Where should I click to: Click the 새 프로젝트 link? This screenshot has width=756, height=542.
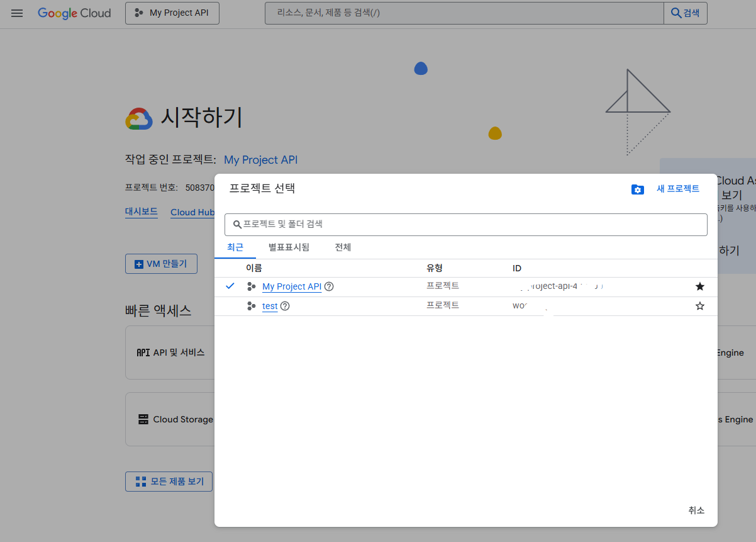(678, 189)
